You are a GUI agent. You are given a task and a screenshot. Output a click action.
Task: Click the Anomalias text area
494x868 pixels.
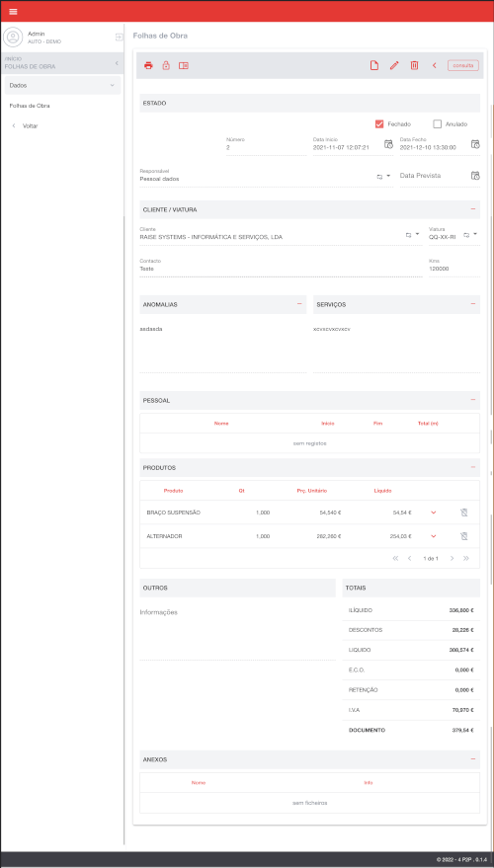pyautogui.click(x=222, y=347)
